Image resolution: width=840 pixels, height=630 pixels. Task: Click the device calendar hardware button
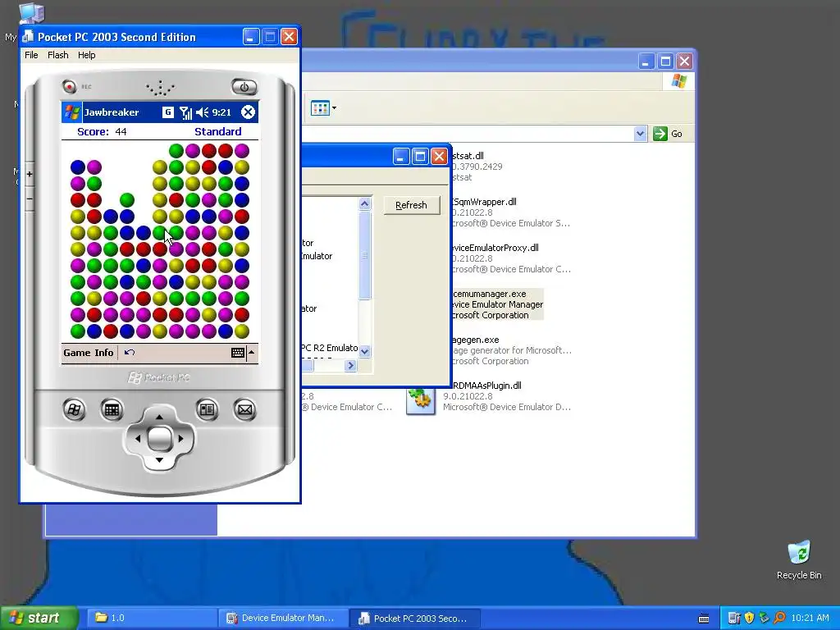pos(112,410)
